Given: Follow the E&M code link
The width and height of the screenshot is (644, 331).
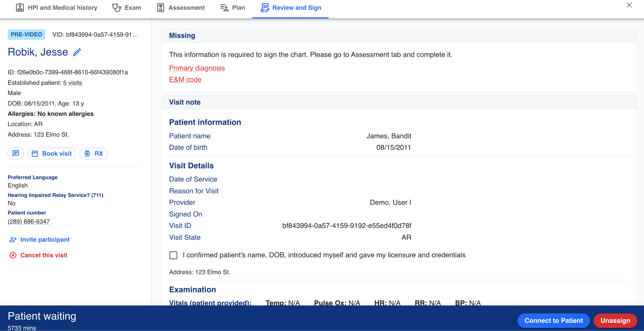Looking at the screenshot, I should point(185,80).
